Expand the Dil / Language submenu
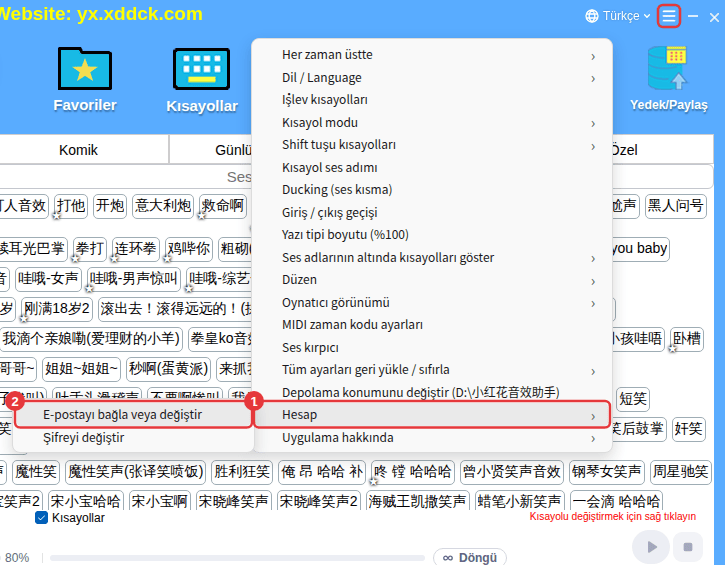The width and height of the screenshot is (725, 565). click(432, 78)
